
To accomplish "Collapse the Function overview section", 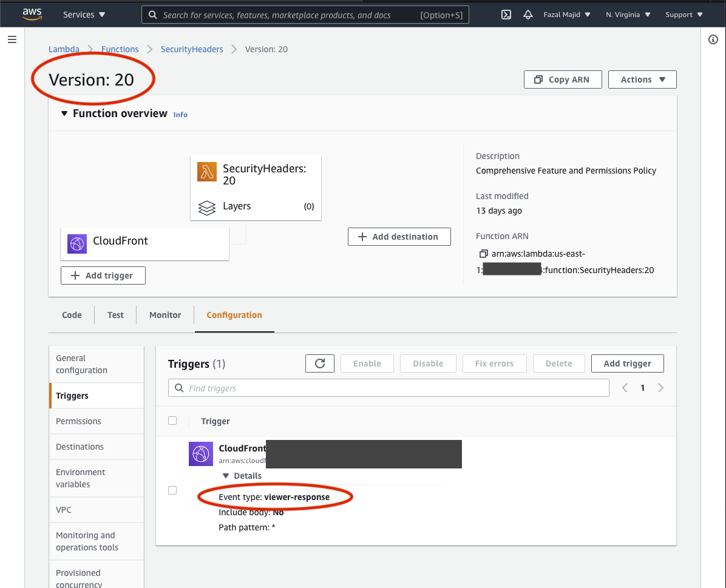I will 64,113.
